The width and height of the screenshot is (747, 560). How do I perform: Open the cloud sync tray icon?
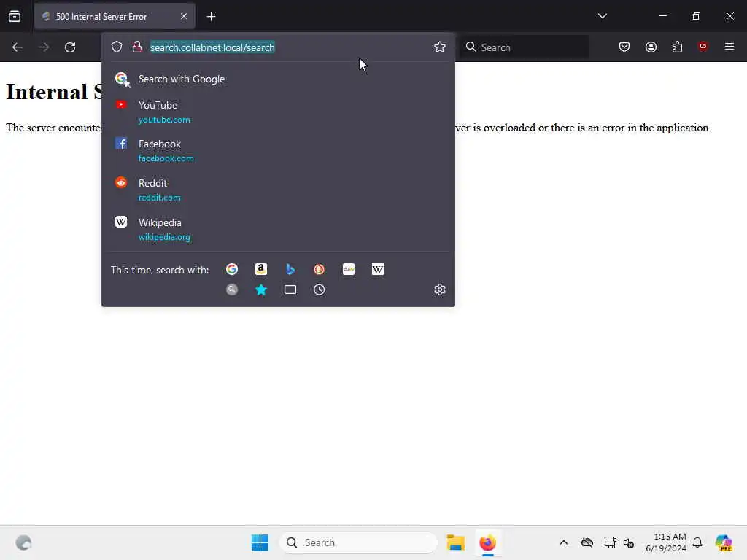(587, 542)
